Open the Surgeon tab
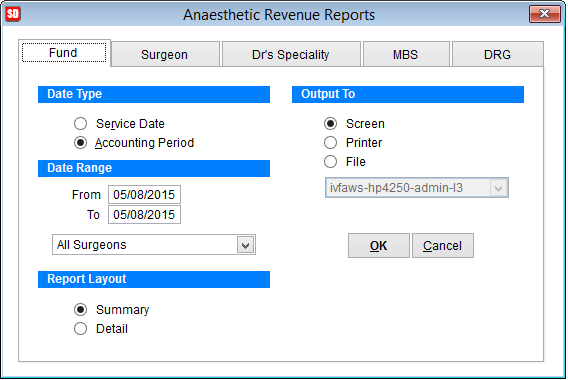The height and width of the screenshot is (380, 568). 165,54
